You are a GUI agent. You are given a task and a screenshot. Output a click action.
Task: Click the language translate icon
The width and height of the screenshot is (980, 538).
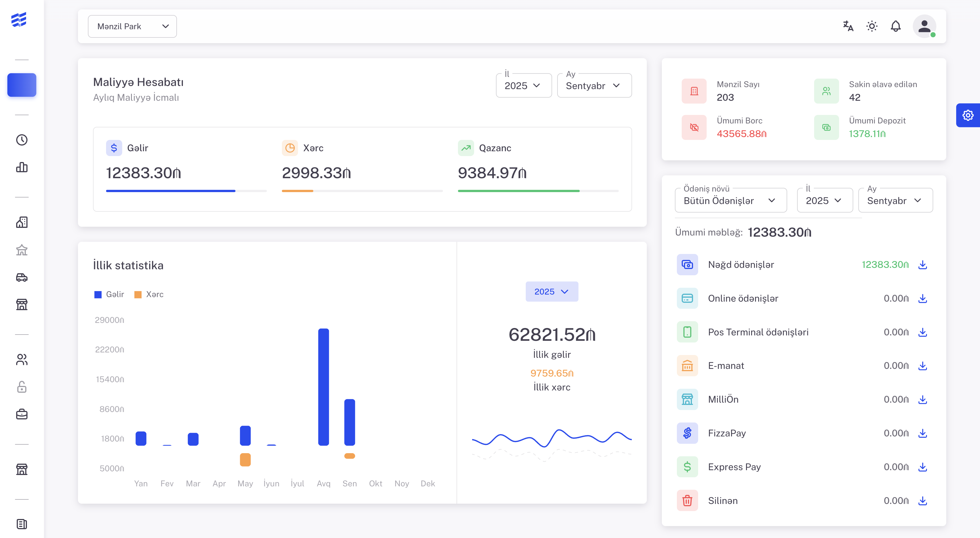coord(848,26)
